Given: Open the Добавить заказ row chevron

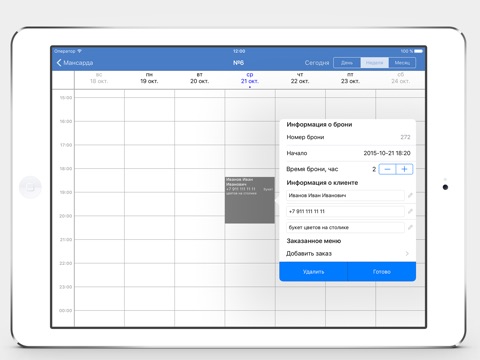Looking at the screenshot, I should [x=407, y=254].
